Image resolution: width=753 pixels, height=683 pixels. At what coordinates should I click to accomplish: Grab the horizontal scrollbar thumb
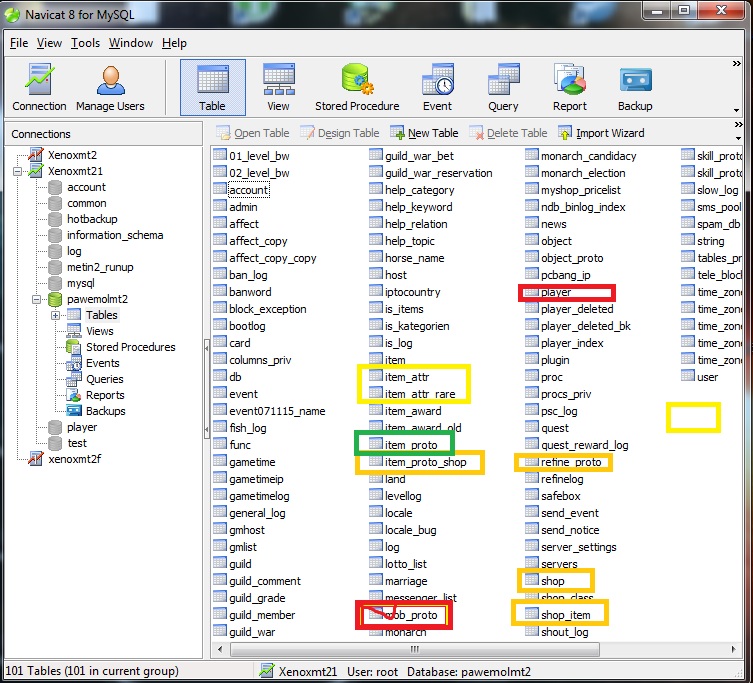click(414, 649)
